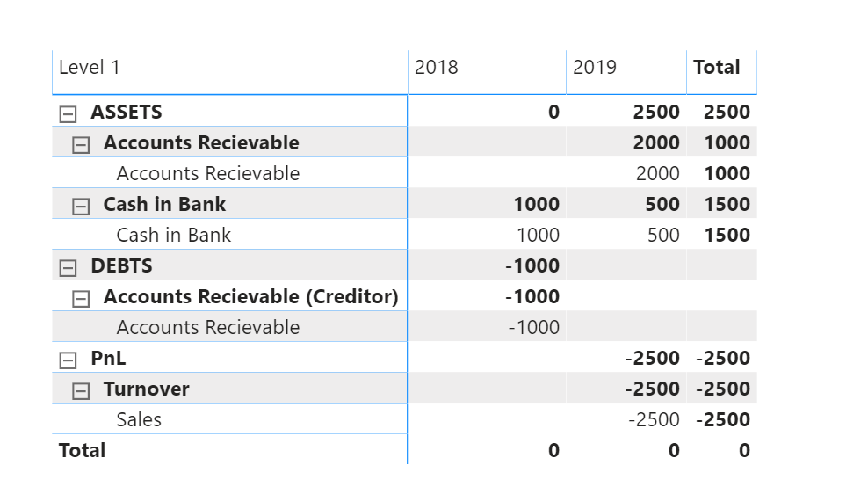Viewport: 868px width, 480px height.
Task: Select the 2019 column header
Action: [x=595, y=68]
